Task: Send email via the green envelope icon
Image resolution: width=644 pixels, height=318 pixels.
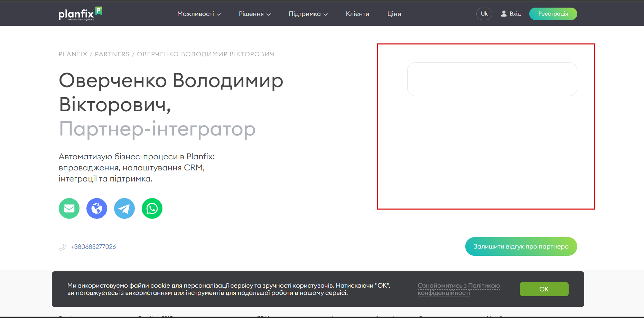Action: [69, 208]
